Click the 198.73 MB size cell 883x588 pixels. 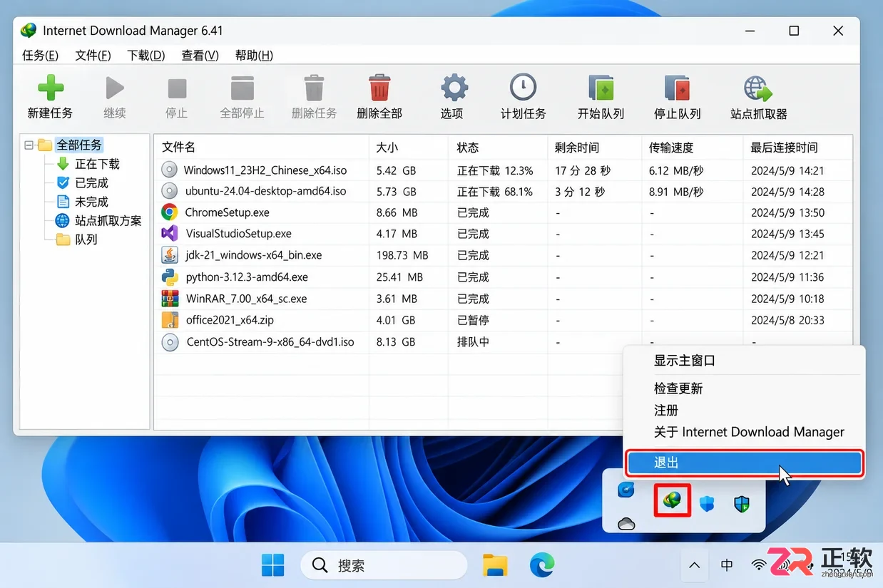pos(402,255)
